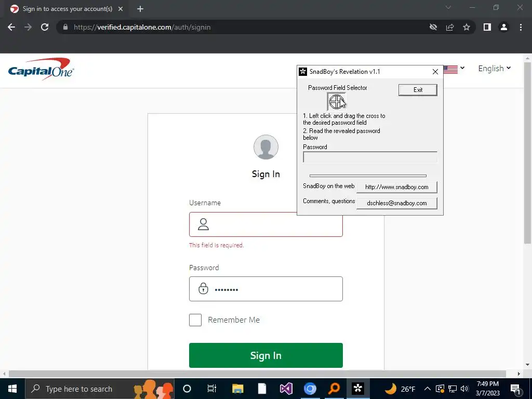
Task: Click the crossed-out eye tracking icon
Action: coord(433,27)
